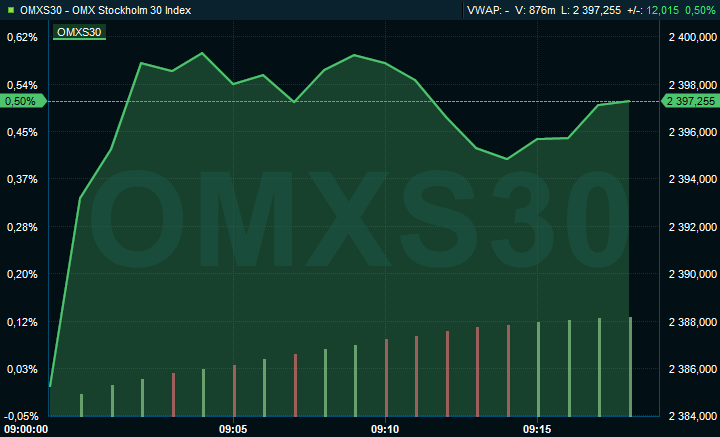
Task: Click the 0,12% left axis label
Action: (22, 322)
